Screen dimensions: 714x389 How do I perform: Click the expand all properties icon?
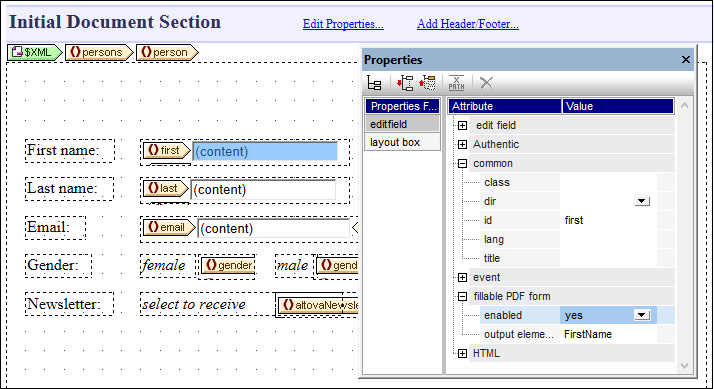[428, 83]
